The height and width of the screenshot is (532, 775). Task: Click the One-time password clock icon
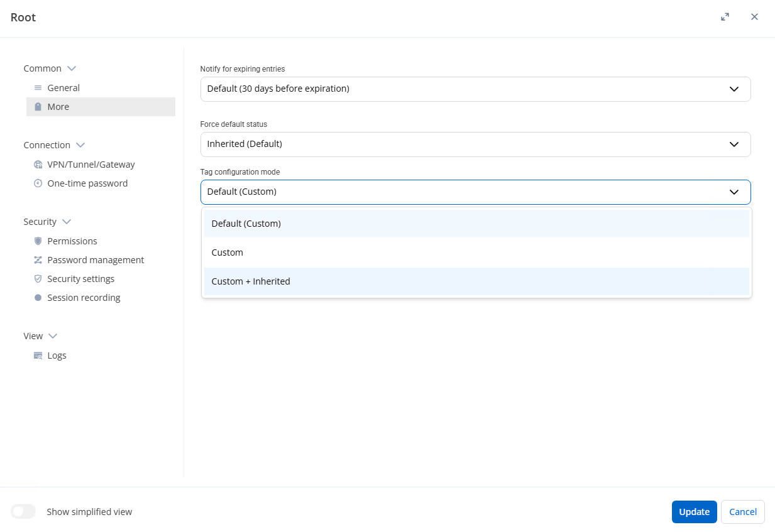pos(38,183)
